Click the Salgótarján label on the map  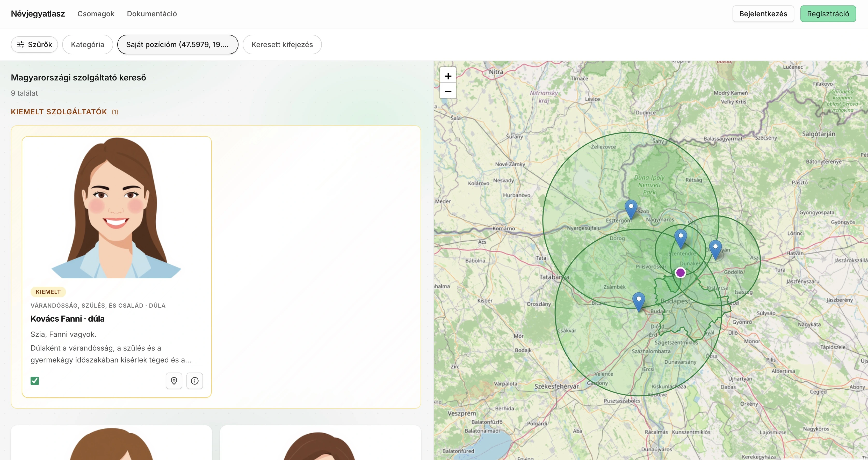click(x=819, y=134)
